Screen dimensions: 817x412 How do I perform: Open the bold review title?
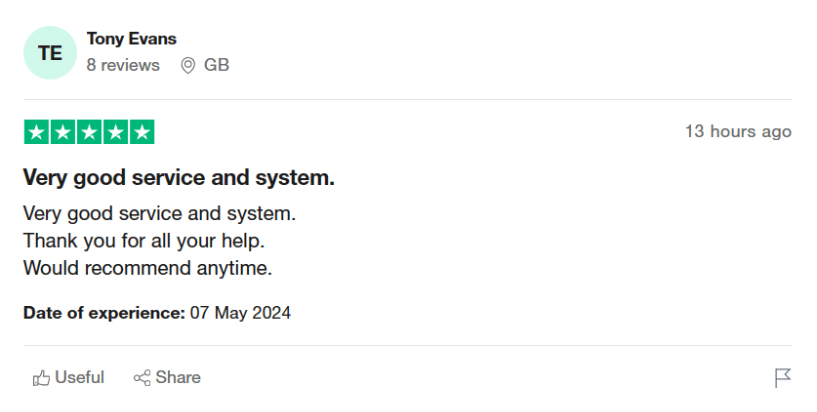pos(178,178)
